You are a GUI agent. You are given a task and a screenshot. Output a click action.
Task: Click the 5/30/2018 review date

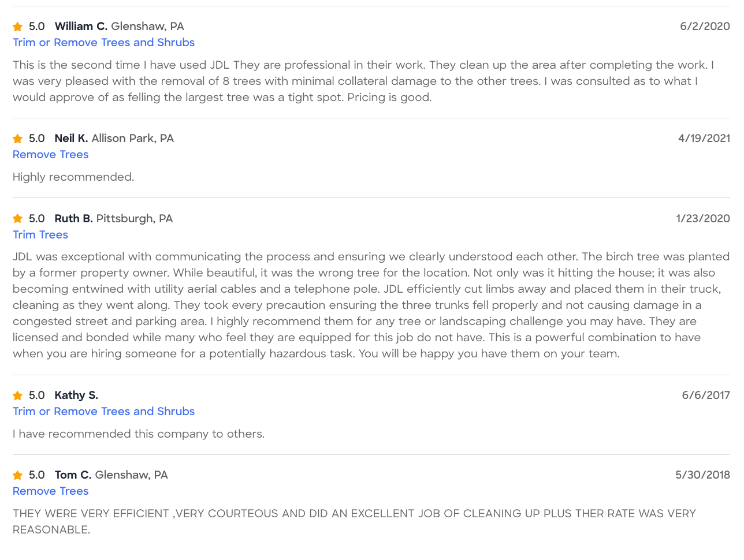(x=702, y=475)
